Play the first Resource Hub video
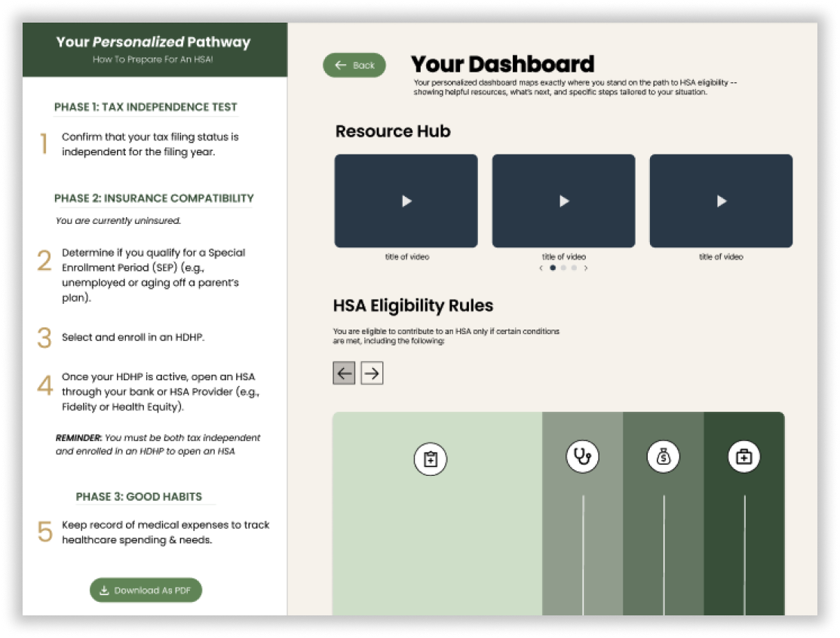 coord(405,201)
